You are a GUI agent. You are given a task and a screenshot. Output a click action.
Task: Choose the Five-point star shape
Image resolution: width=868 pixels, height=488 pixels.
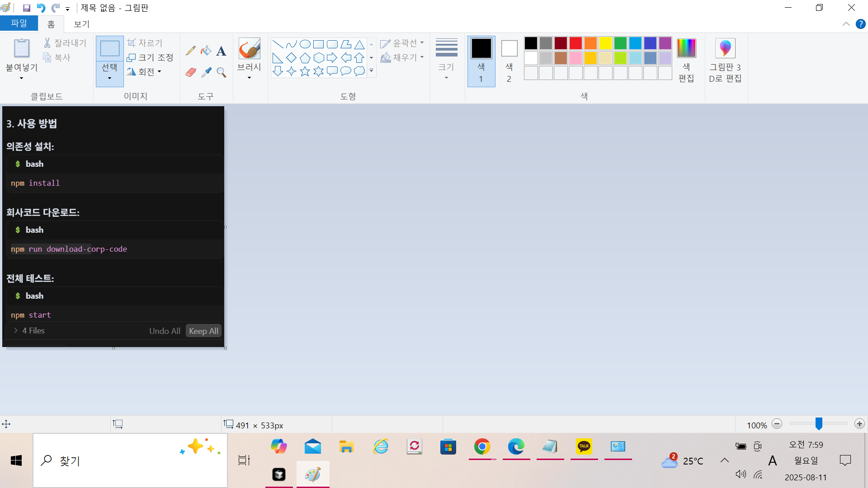(x=305, y=71)
